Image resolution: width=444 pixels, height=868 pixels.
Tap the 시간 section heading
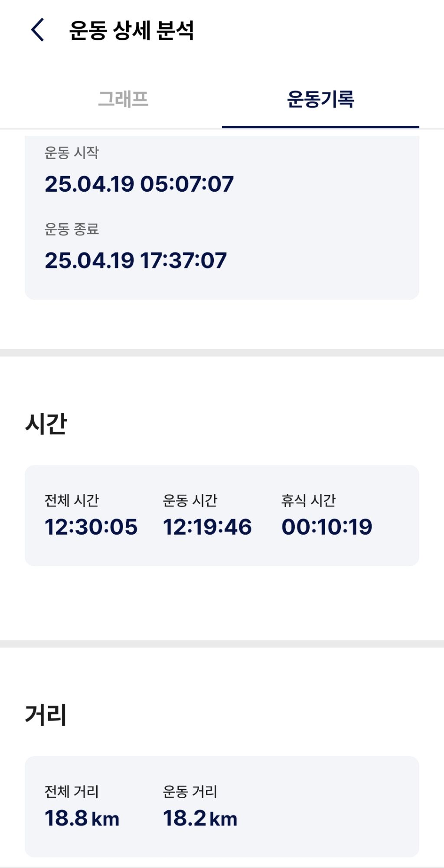46,423
